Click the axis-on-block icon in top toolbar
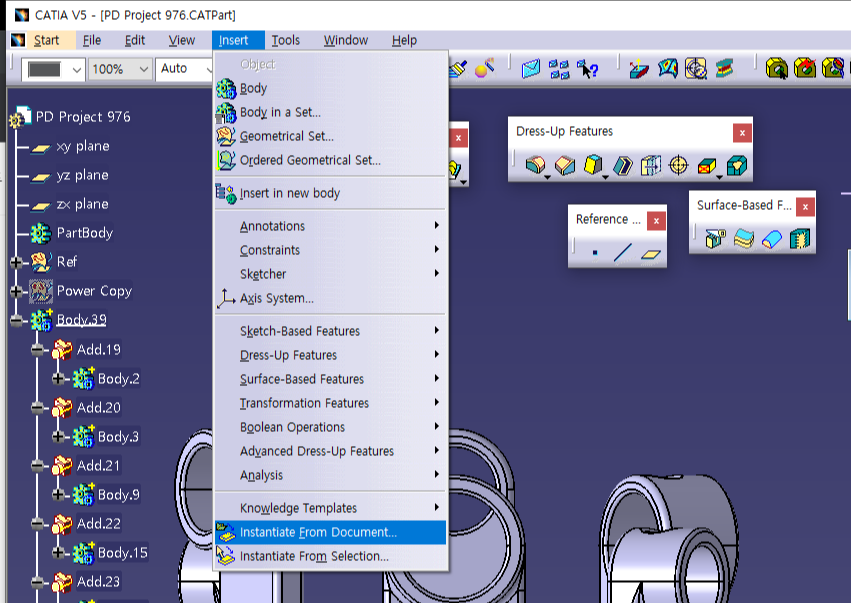 639,69
